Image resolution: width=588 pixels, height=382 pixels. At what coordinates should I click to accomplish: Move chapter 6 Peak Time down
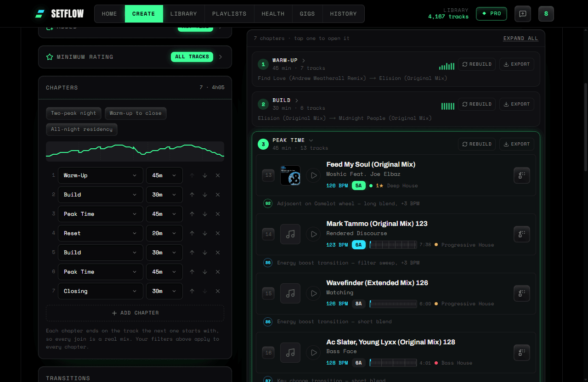pyautogui.click(x=205, y=272)
